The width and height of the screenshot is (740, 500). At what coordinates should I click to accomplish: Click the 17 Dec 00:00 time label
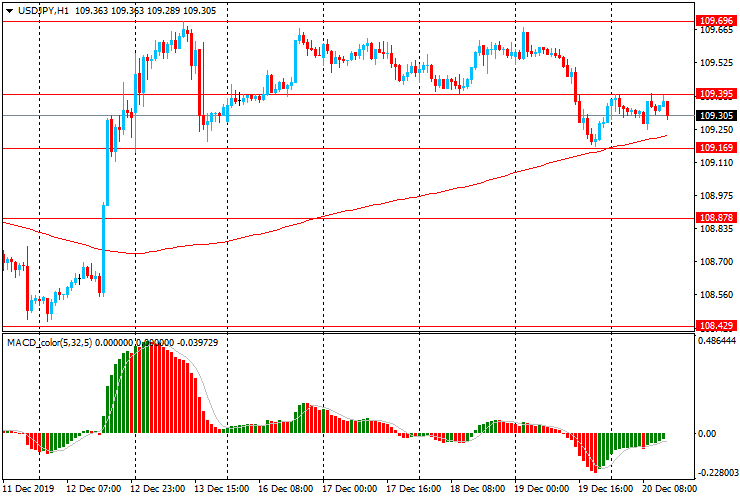pyautogui.click(x=349, y=488)
